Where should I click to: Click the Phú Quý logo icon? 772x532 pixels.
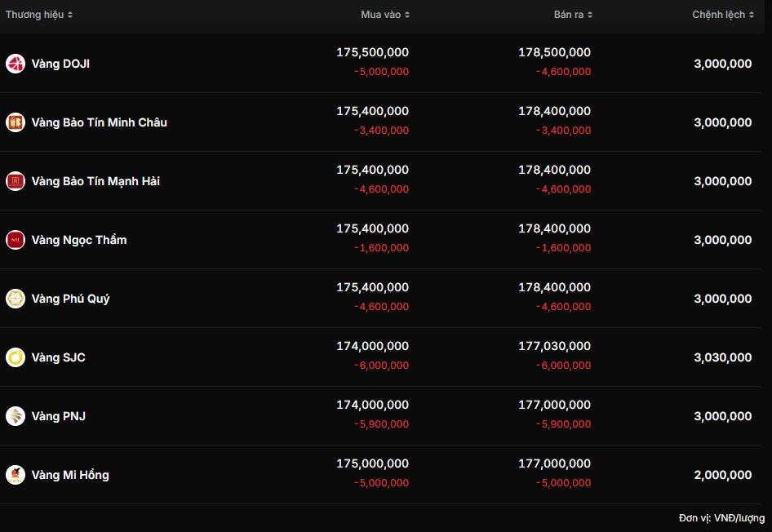pos(16,299)
